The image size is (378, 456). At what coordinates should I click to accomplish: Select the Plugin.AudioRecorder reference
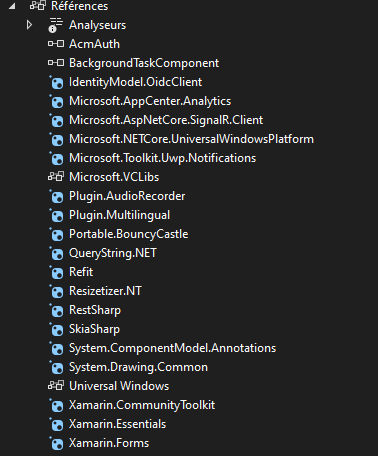coord(127,196)
